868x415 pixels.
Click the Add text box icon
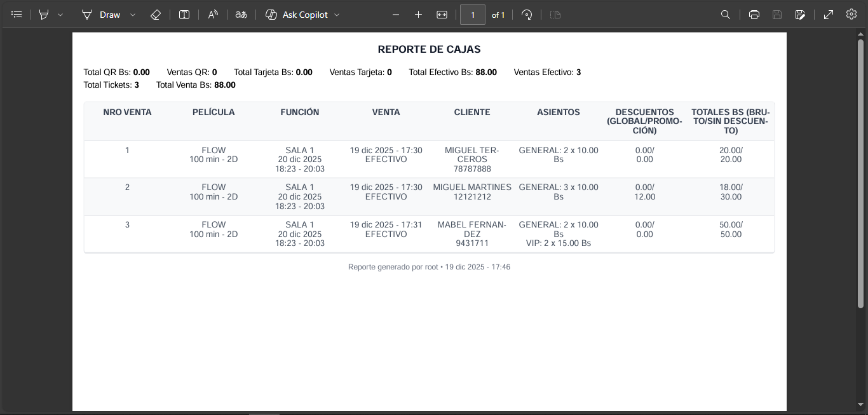(x=184, y=15)
